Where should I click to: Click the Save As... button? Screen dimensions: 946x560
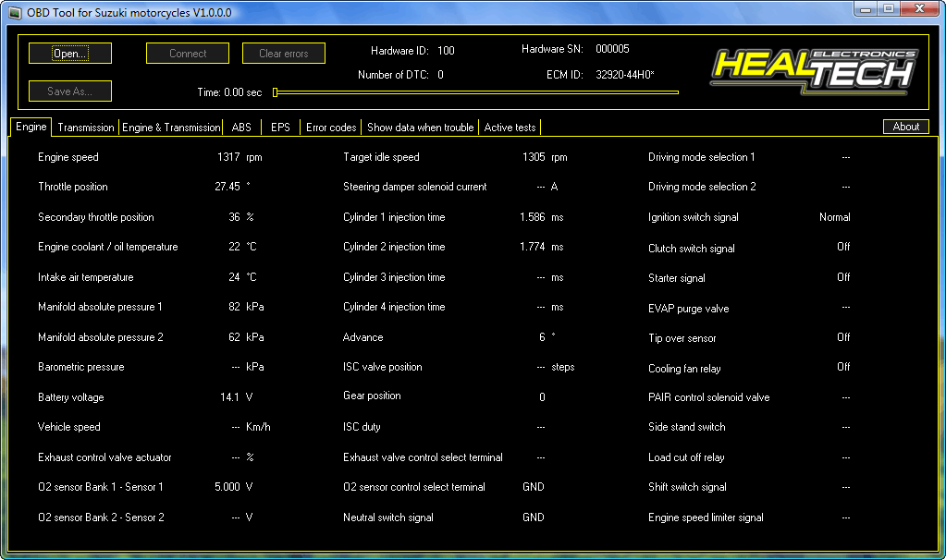tap(70, 91)
